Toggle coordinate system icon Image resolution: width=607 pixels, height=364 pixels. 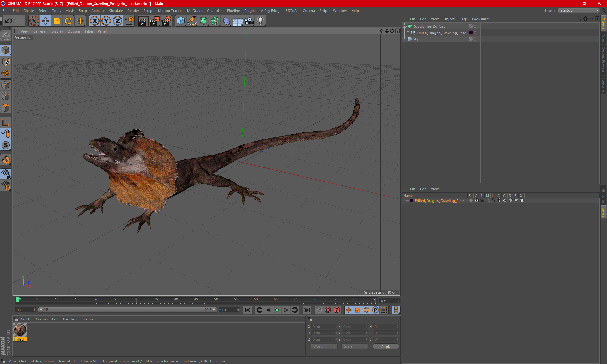point(129,21)
